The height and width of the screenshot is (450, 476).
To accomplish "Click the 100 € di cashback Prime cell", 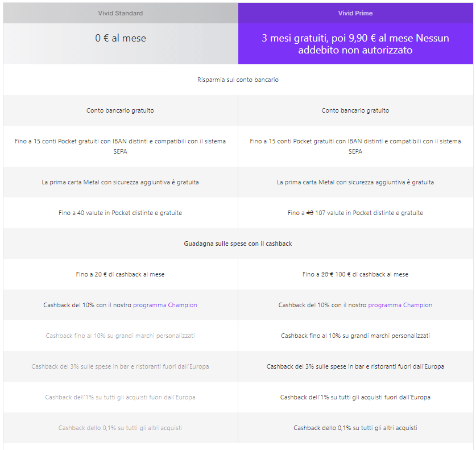I will (355, 274).
